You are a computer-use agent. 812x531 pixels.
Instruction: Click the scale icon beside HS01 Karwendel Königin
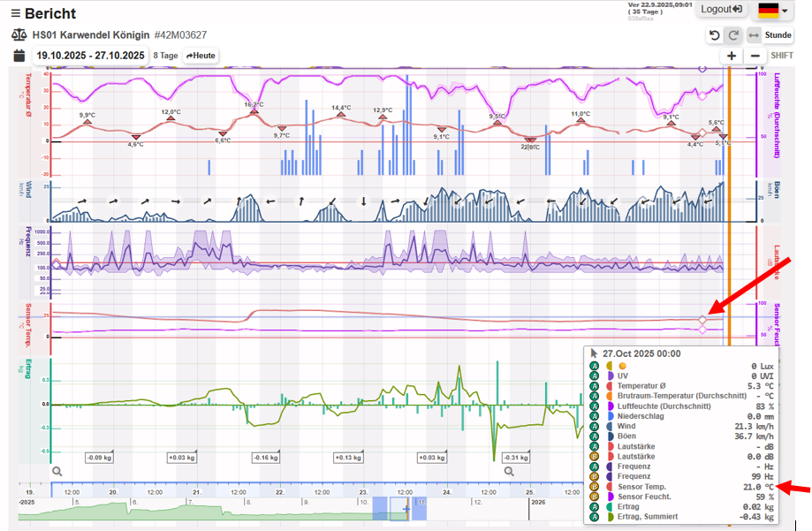click(x=19, y=35)
